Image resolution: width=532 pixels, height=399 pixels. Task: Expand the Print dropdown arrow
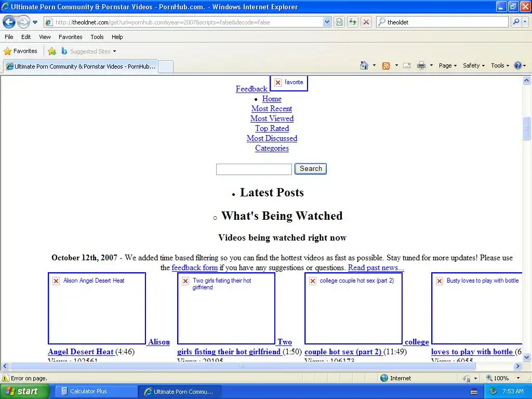click(x=431, y=65)
